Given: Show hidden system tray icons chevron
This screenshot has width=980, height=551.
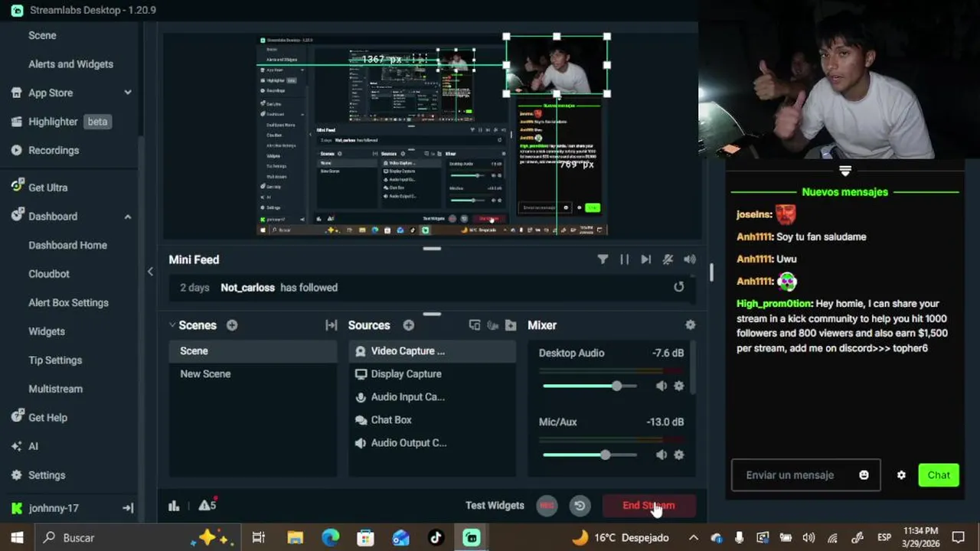Looking at the screenshot, I should (694, 537).
